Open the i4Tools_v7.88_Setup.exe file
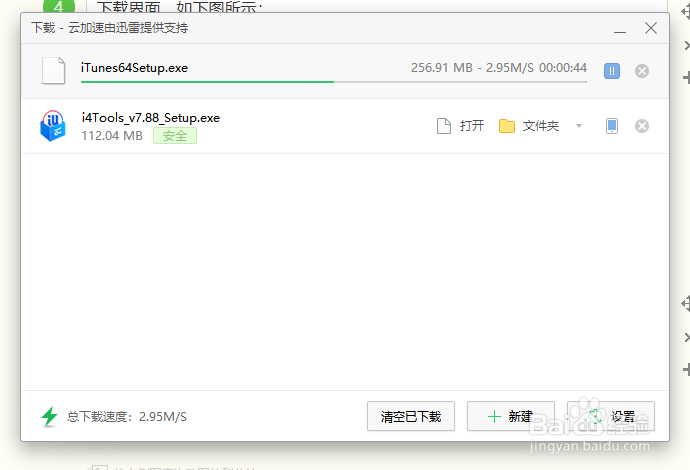 pos(460,126)
